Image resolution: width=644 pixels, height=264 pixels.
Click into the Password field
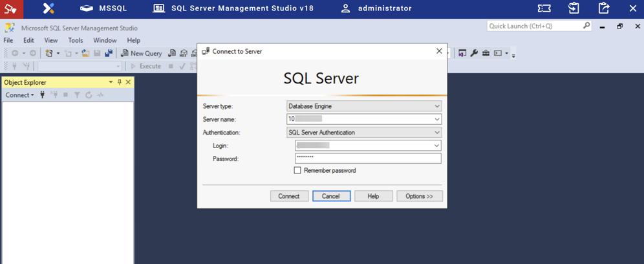pos(367,158)
